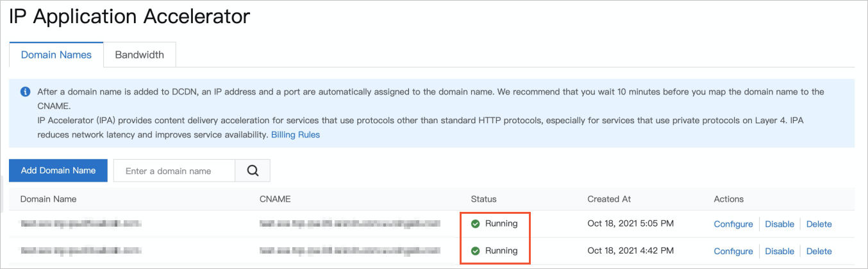Viewport: 868px width, 269px height.
Task: Click the search magnifier icon
Action: [253, 171]
